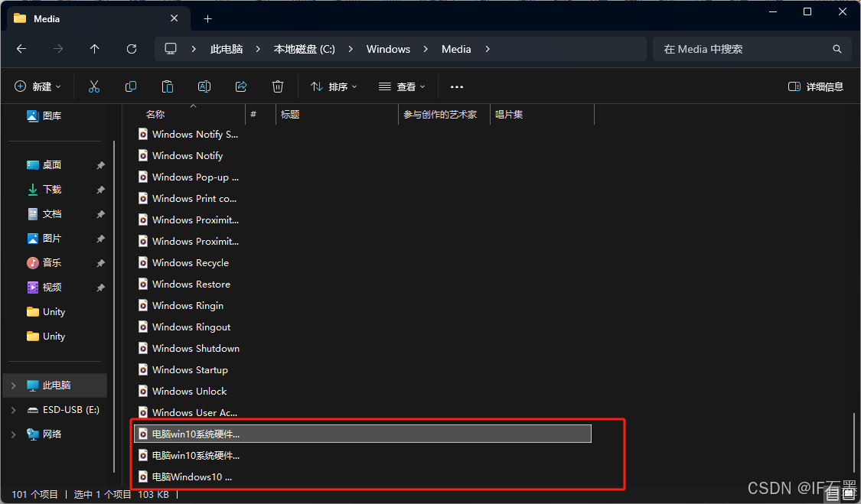Unpin 音乐 using its pin icon
This screenshot has height=504, width=861.
point(100,263)
